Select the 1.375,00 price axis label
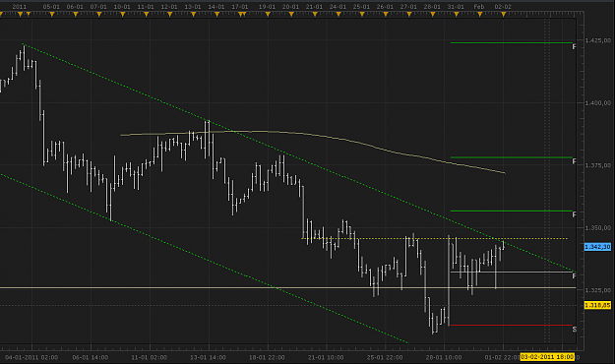 tap(597, 165)
